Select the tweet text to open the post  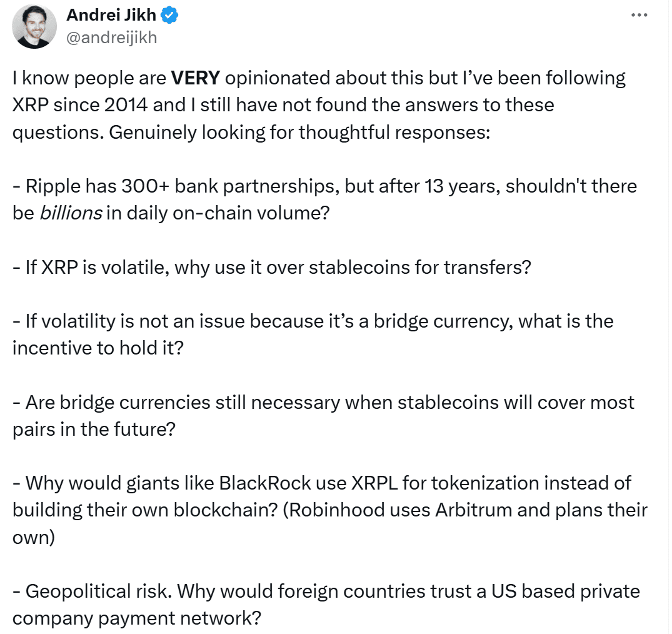coord(313,104)
